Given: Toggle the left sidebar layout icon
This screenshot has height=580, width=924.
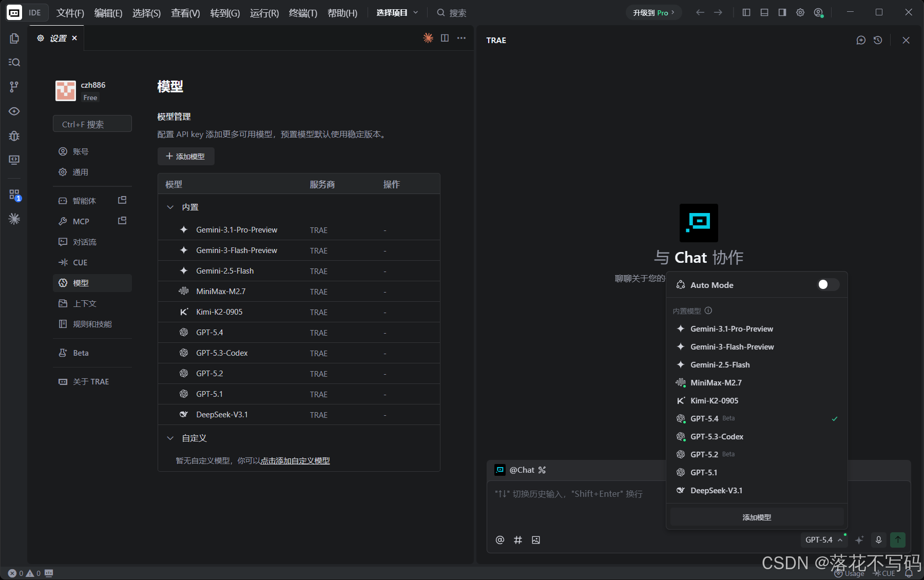Looking at the screenshot, I should coord(746,12).
